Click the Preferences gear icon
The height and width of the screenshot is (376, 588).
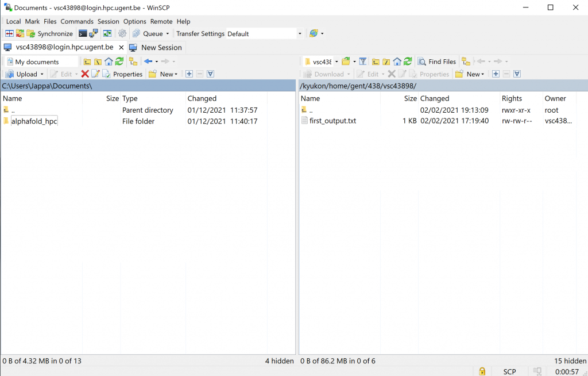[x=122, y=34]
